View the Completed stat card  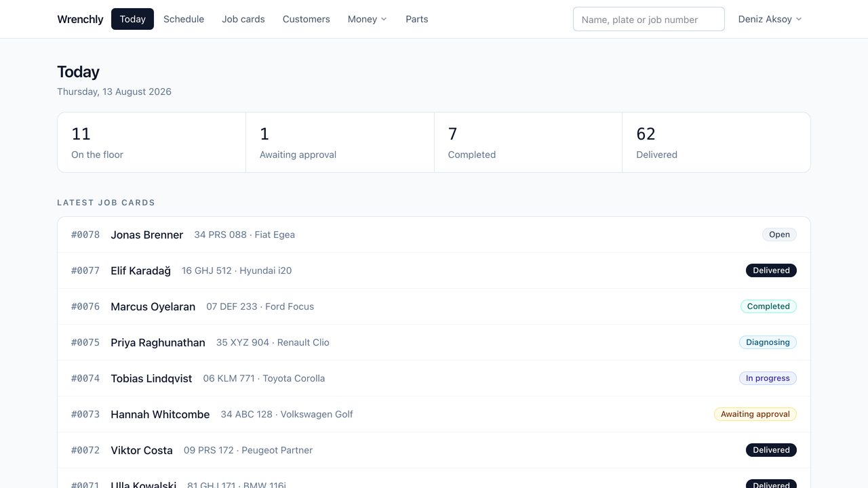point(528,142)
